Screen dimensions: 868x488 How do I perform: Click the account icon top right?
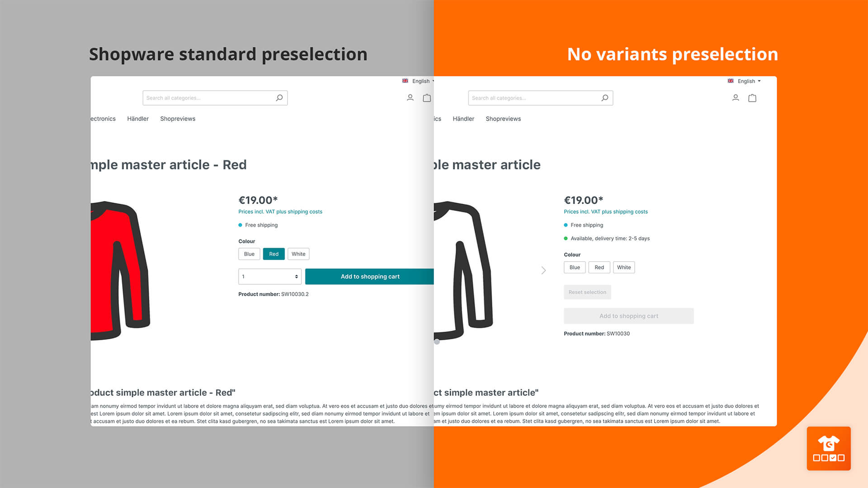click(736, 98)
